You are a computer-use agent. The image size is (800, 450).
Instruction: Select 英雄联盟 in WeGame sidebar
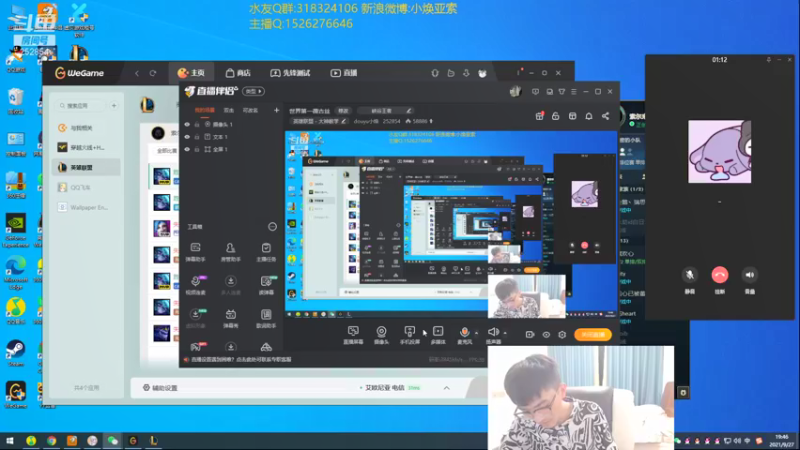tap(86, 167)
